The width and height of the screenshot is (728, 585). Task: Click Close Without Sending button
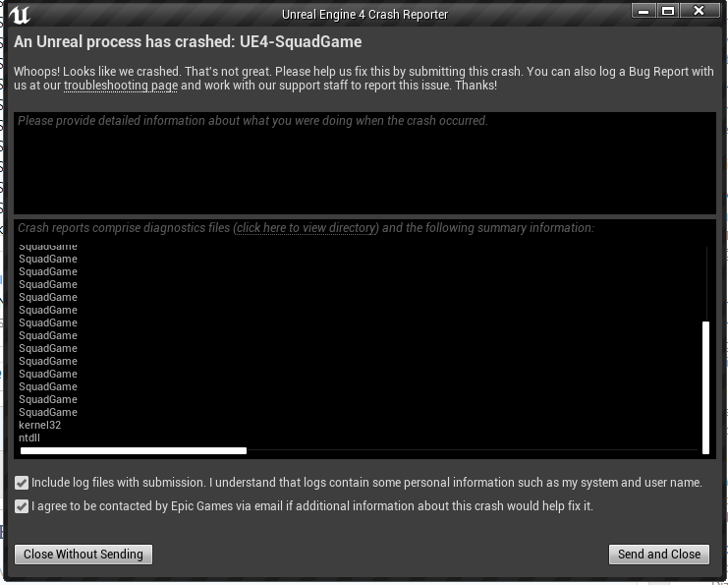tap(84, 555)
